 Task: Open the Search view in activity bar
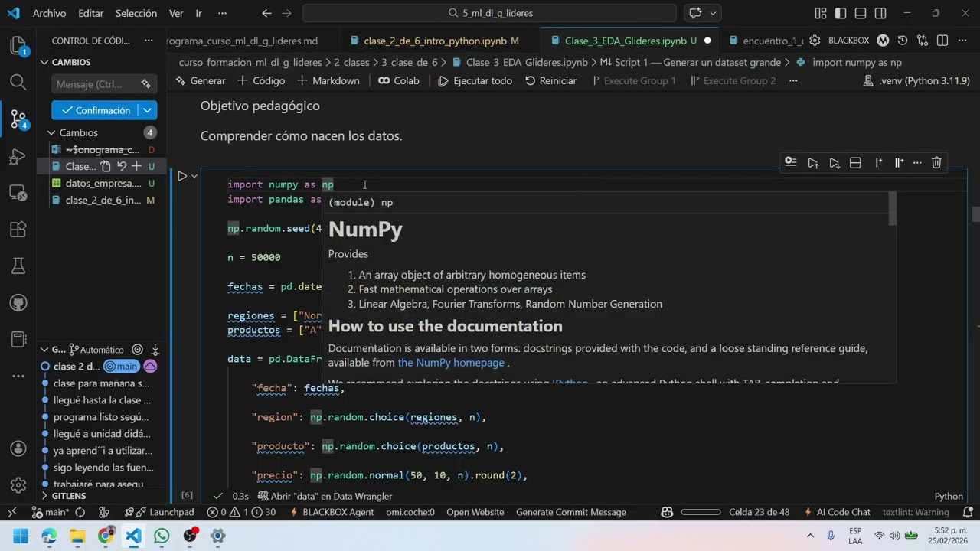pos(18,82)
